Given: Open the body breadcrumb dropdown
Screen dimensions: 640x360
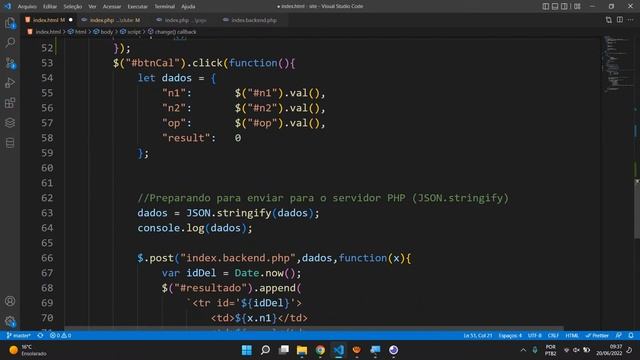Looking at the screenshot, I should (x=104, y=31).
